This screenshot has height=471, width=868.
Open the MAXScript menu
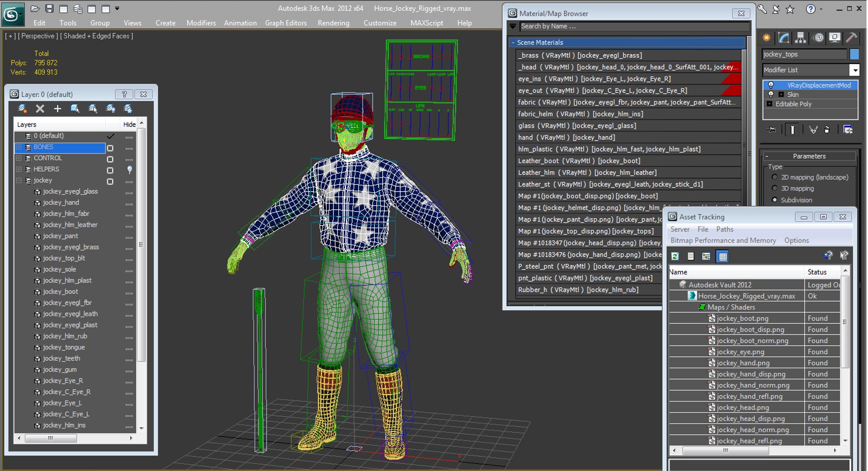point(427,23)
